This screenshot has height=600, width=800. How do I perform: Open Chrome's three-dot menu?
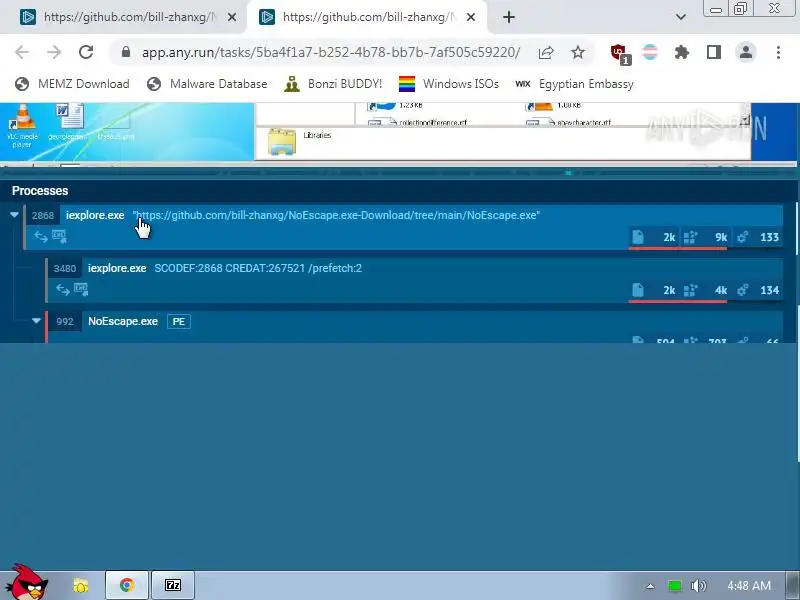click(x=778, y=52)
